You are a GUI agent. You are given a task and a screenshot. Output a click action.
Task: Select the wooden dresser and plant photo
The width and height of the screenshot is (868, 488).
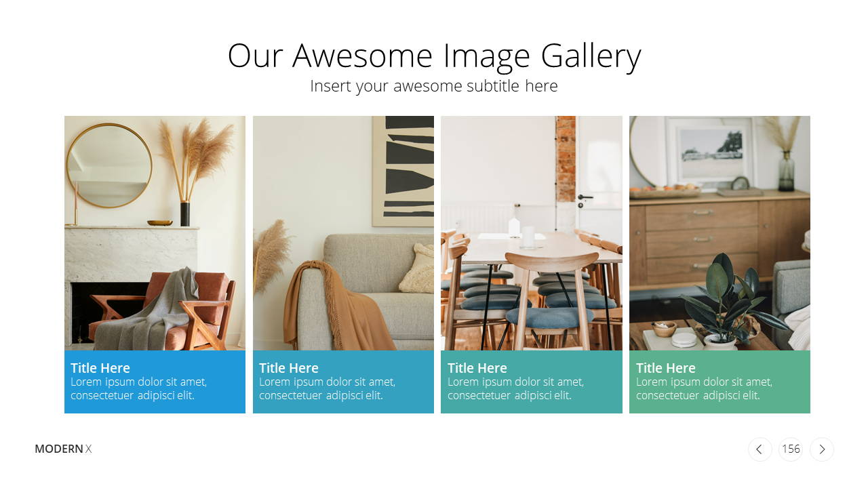pos(719,233)
